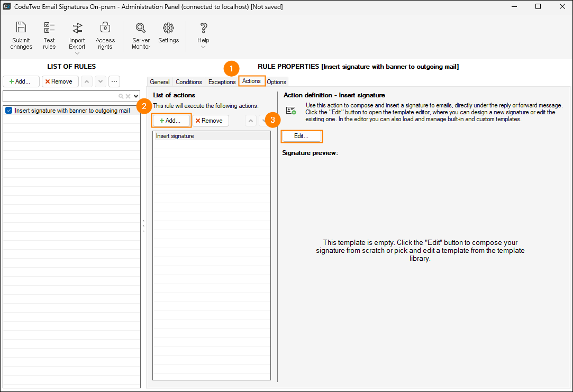Expand the Import Export dropdown chevron
Viewport: 573px width, 392px height.
pos(77,53)
